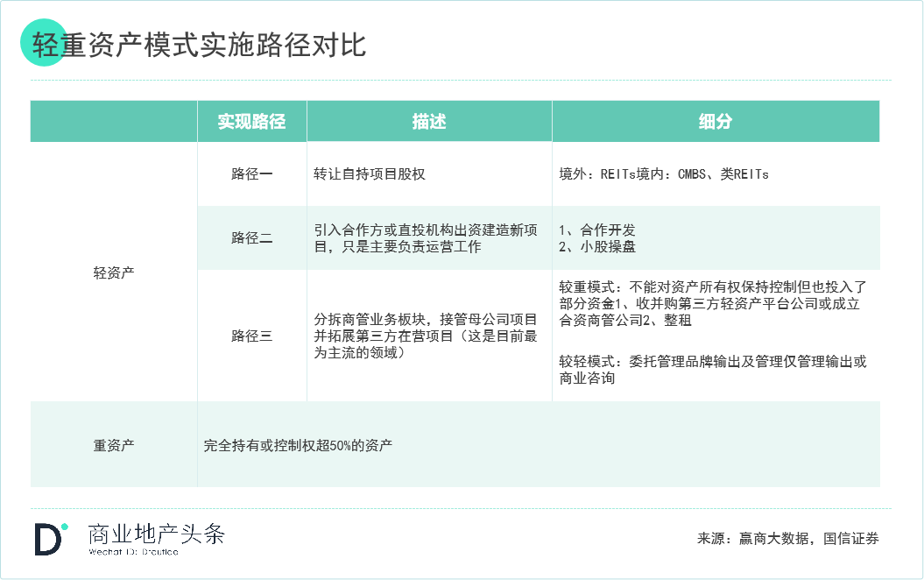The height and width of the screenshot is (580, 924).
Task: Select the 路径二 row label
Action: point(251,237)
